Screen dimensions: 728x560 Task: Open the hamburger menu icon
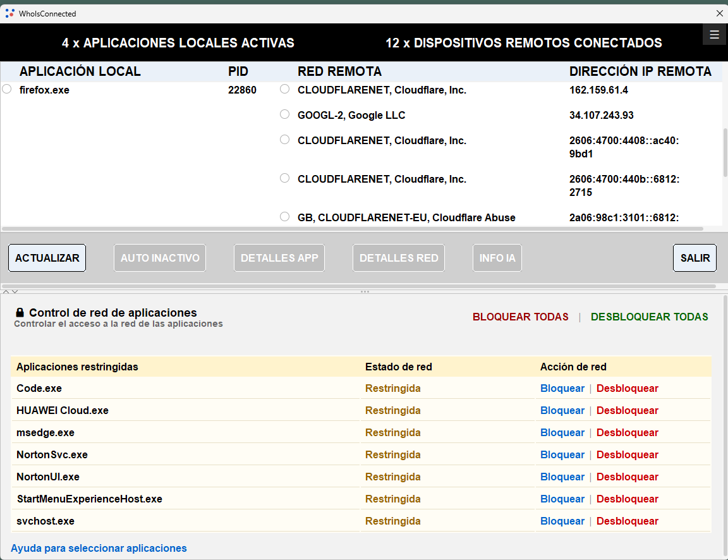point(714,35)
